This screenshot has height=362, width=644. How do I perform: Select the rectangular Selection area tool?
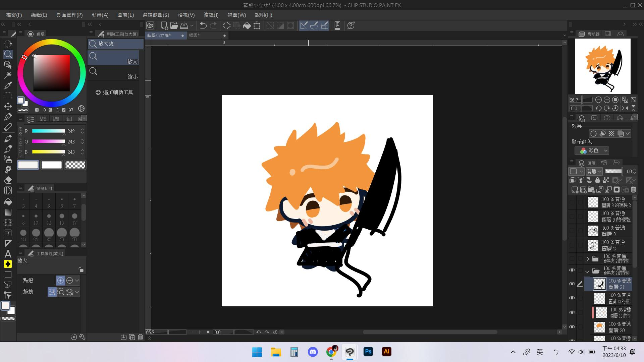pos(8,96)
